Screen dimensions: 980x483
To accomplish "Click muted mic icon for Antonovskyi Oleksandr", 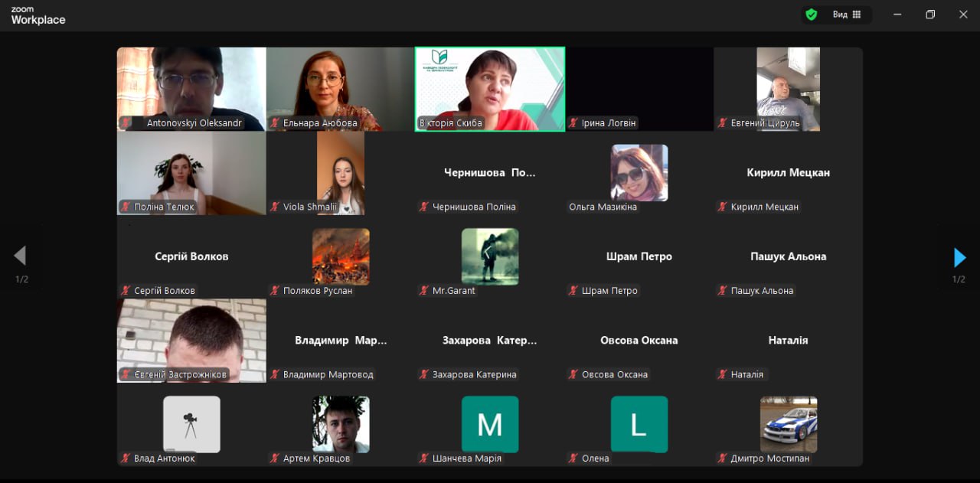I will point(126,122).
